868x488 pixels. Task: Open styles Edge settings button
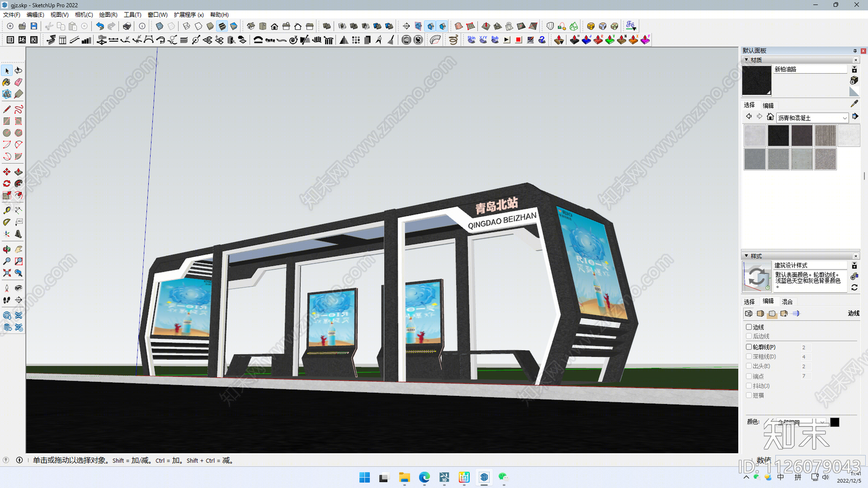[749, 313]
